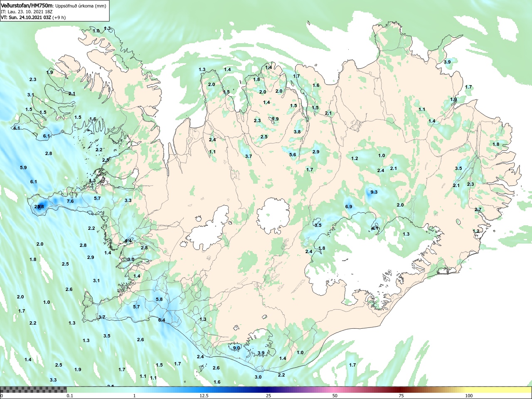Click the 12.5 legend scale label

pyautogui.click(x=204, y=396)
